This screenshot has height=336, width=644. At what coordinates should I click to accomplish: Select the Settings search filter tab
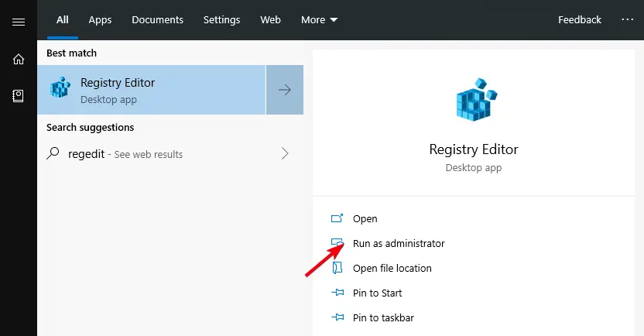[x=222, y=20]
